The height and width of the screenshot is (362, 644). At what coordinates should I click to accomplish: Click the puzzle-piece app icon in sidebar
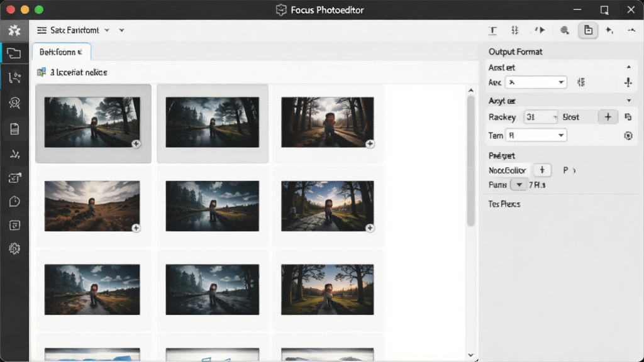point(14,30)
